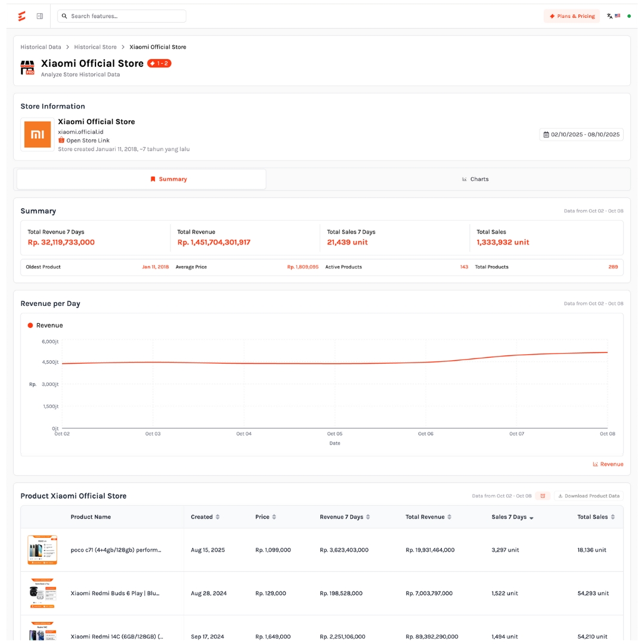
Task: Open the Plans & Pricing page
Action: tap(572, 16)
